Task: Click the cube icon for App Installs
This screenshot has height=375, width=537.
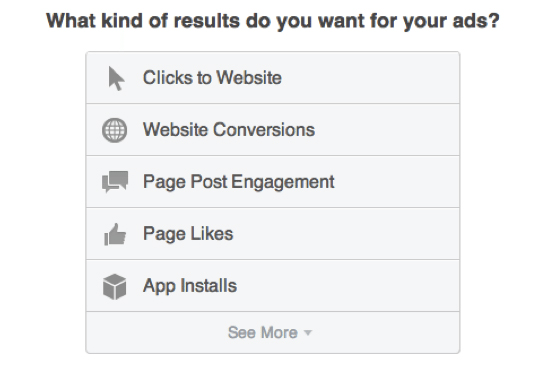Action: (x=114, y=287)
